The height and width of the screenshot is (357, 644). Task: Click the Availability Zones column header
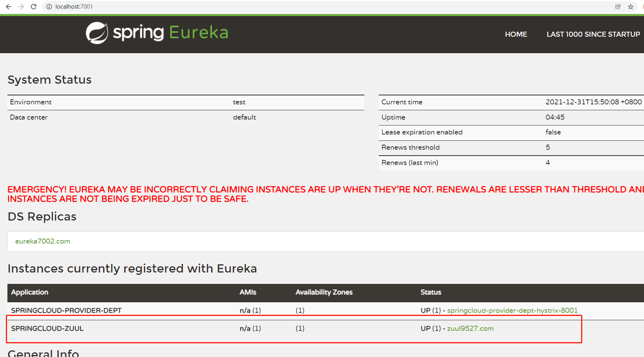324,292
